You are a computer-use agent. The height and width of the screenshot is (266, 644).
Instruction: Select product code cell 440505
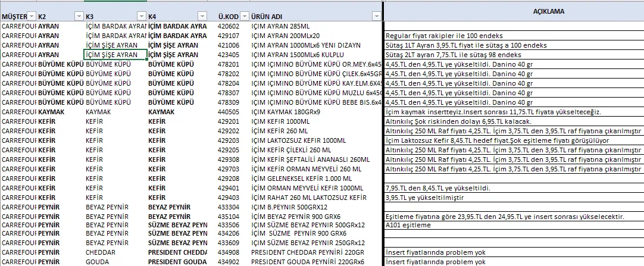(228, 112)
